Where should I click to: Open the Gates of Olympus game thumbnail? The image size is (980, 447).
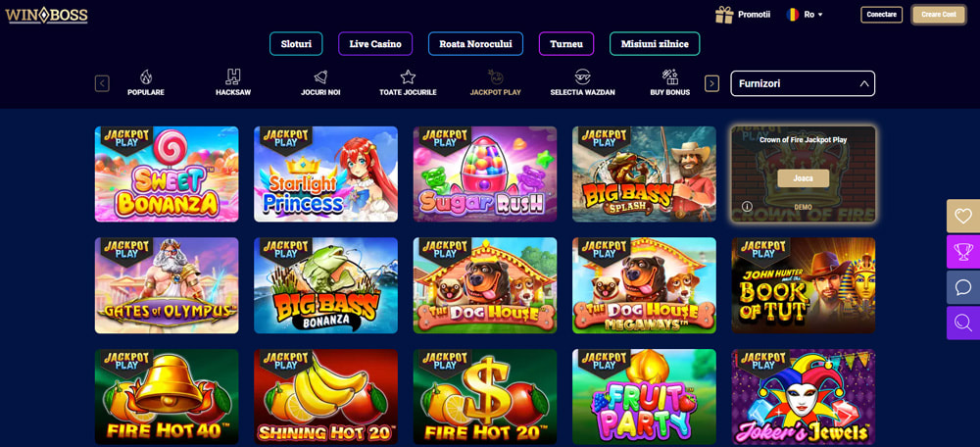(x=167, y=285)
